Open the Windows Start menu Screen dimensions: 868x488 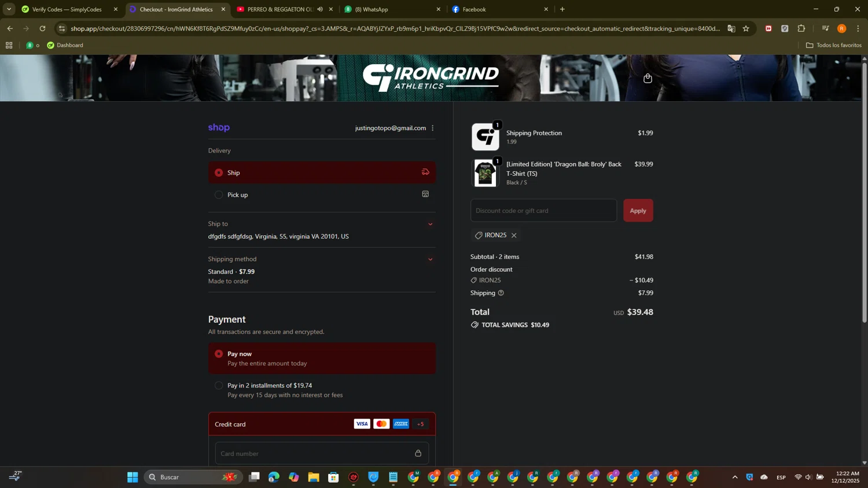pyautogui.click(x=133, y=477)
